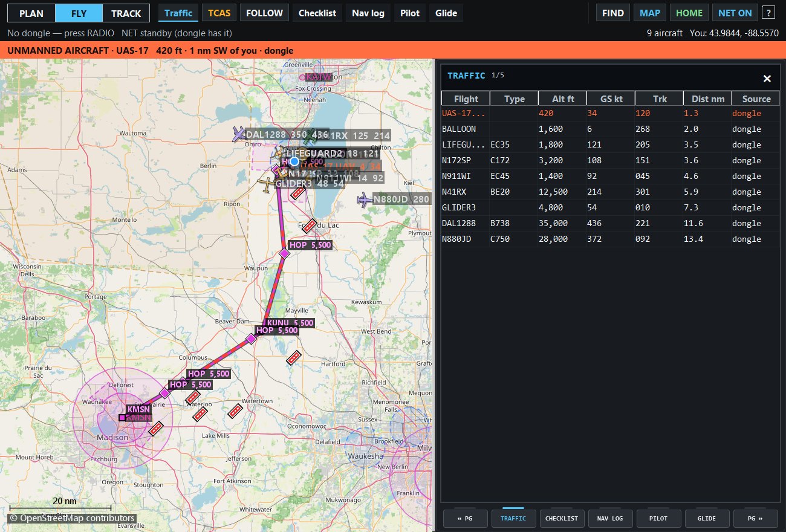Click the HOME button
786x532 pixels.
(689, 13)
